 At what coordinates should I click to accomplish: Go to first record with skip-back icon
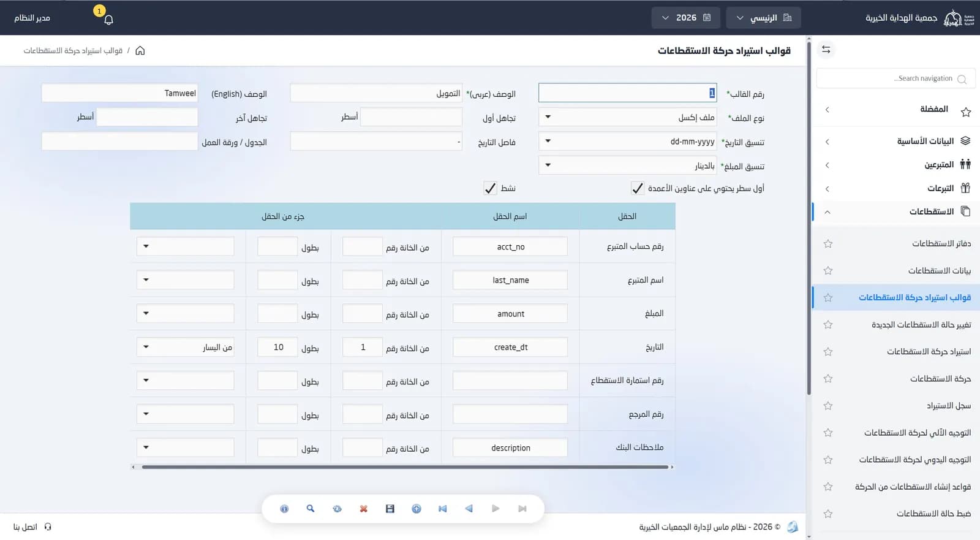tap(443, 509)
